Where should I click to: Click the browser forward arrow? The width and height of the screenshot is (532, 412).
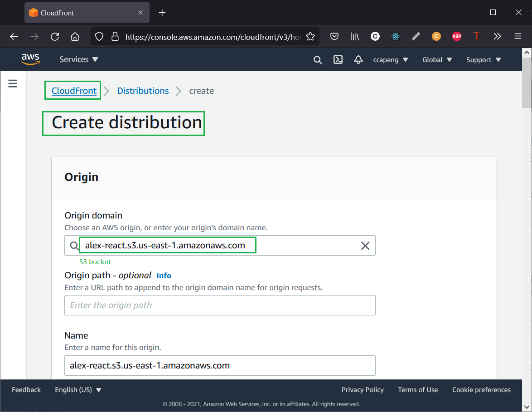(34, 37)
